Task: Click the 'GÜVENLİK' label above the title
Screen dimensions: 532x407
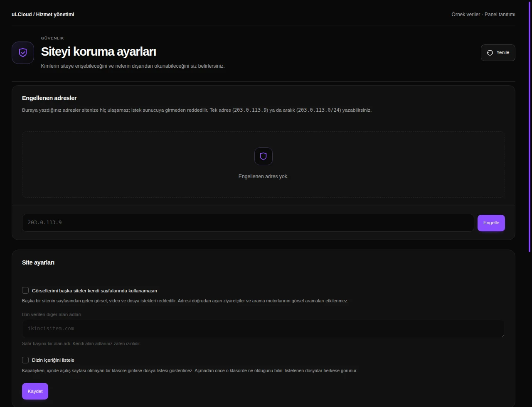Action: coord(52,38)
